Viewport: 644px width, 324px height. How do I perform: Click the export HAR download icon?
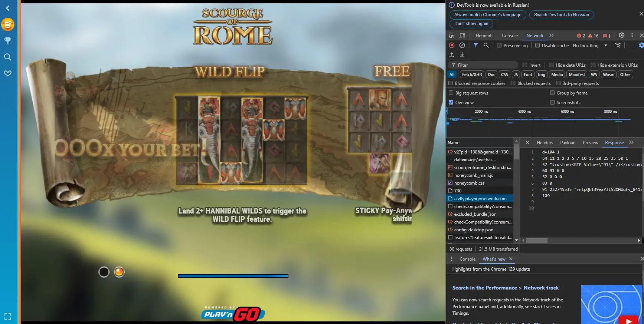462,55
